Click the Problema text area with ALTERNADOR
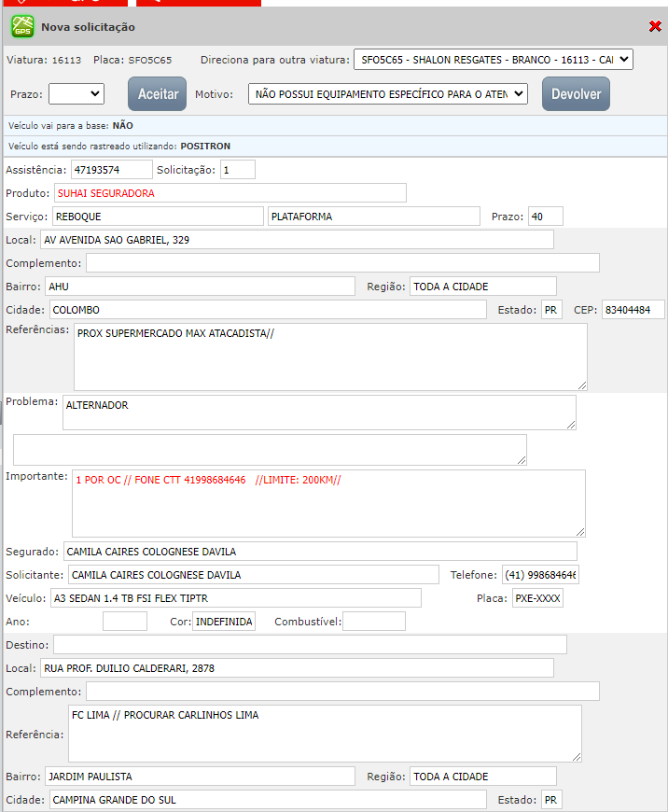Screen dimensions: 668x812 (x=319, y=413)
